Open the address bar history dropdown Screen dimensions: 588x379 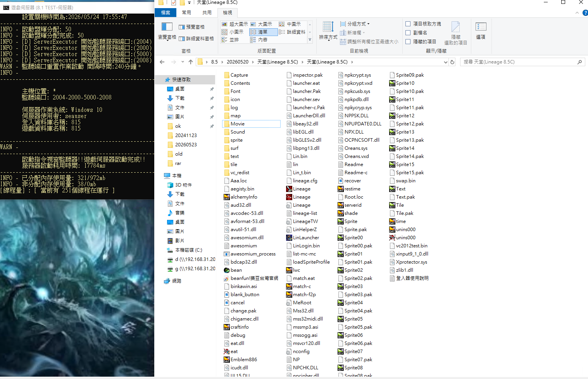tap(445, 62)
